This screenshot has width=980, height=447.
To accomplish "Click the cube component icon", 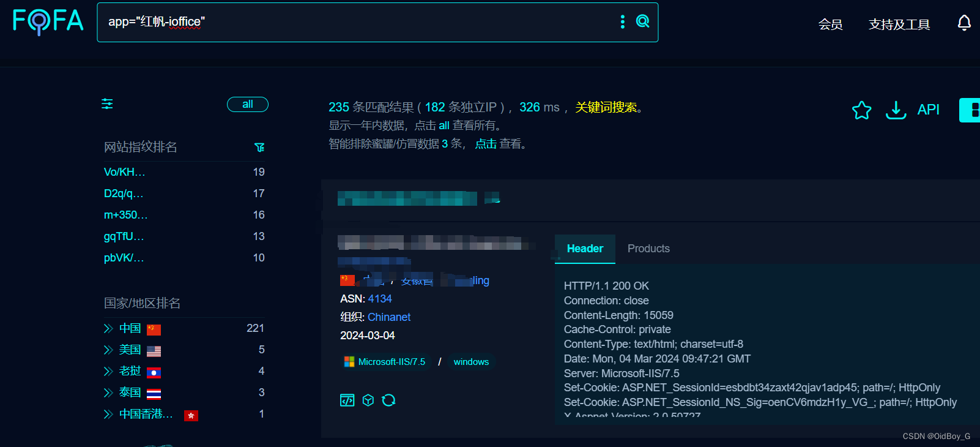I will [368, 400].
